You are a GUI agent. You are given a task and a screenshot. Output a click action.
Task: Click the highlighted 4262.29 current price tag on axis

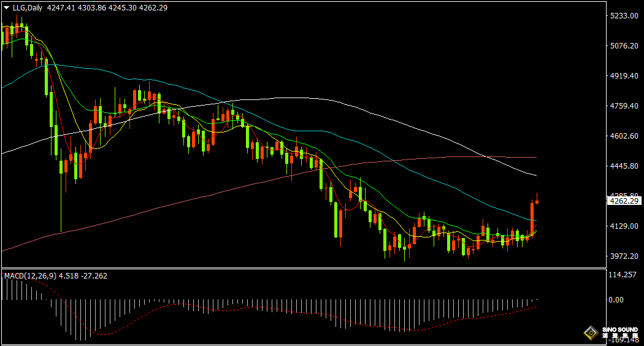624,201
